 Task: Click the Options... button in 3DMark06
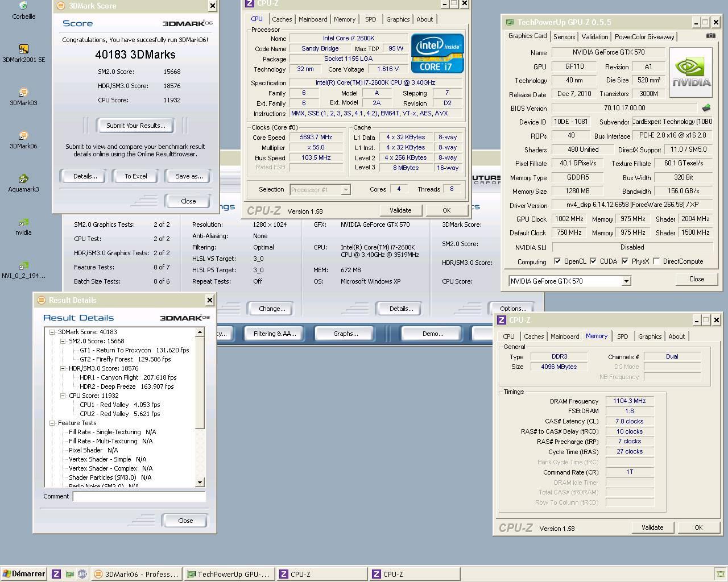pyautogui.click(x=513, y=309)
